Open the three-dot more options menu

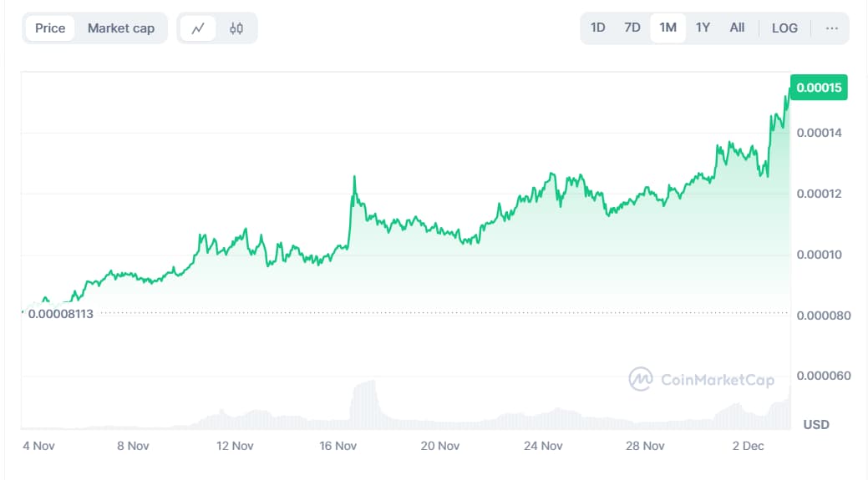(831, 28)
